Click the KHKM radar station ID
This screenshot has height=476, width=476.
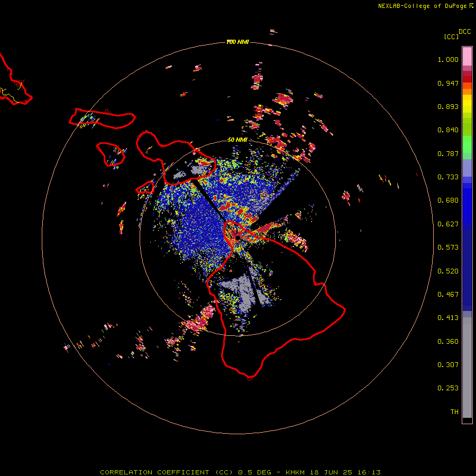point(295,472)
